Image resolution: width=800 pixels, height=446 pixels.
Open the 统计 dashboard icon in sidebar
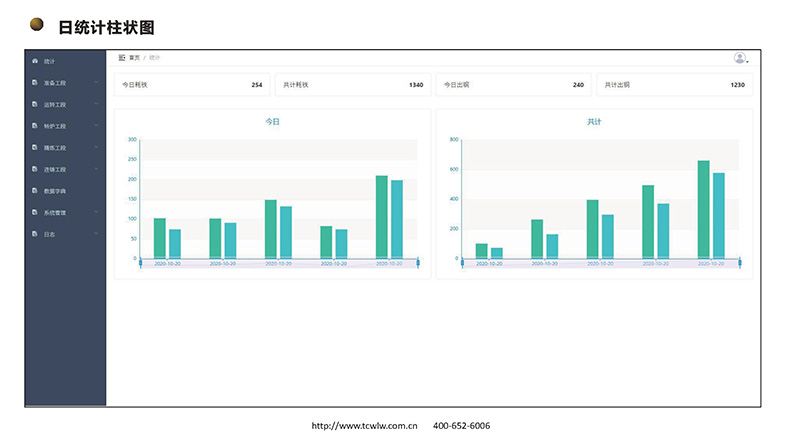tap(35, 61)
